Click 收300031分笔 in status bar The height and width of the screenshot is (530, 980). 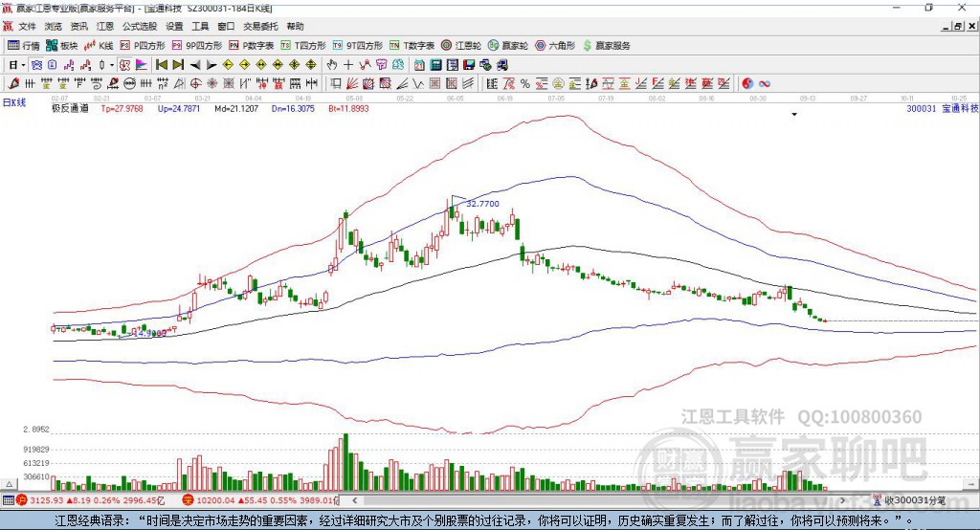point(909,500)
